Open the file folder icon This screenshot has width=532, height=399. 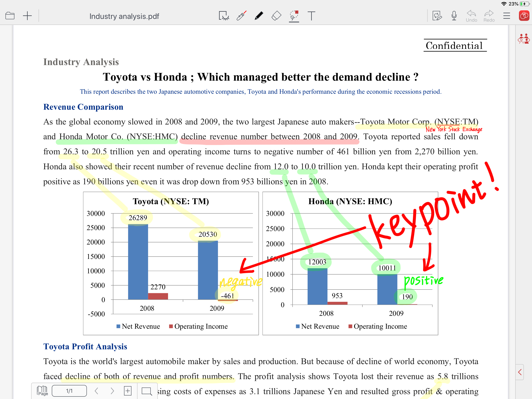pos(10,16)
